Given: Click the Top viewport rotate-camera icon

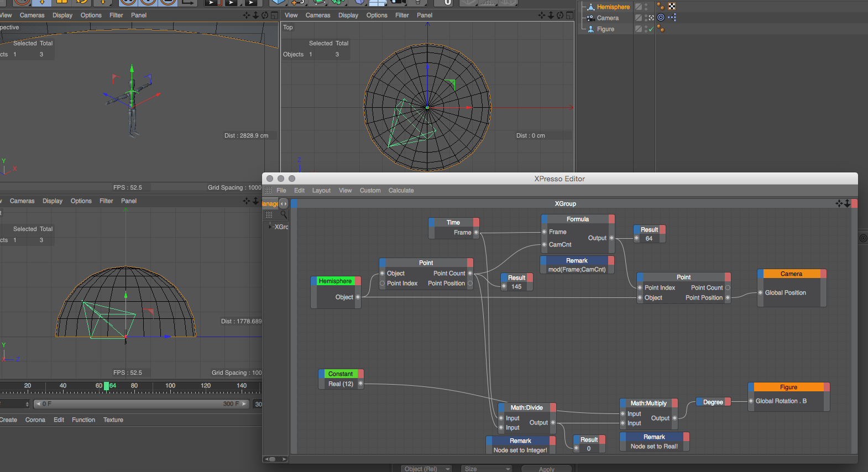Looking at the screenshot, I should (560, 15).
